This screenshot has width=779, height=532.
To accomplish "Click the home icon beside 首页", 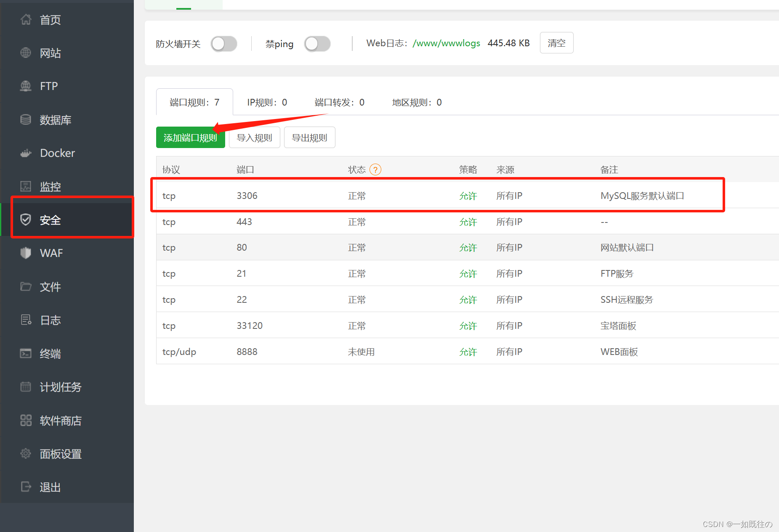I will tap(26, 19).
